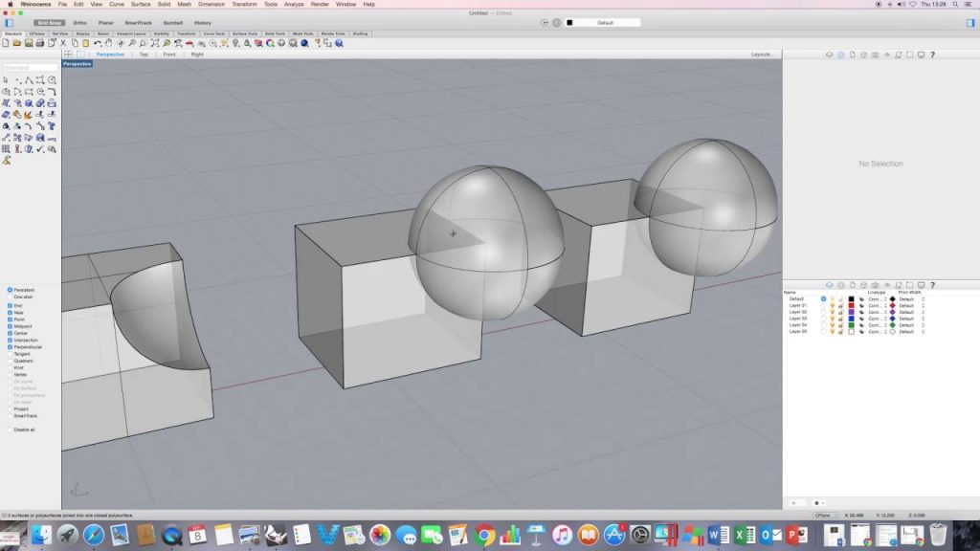Click the Cut scissors icon
This screenshot has height=551, width=980.
[63, 43]
